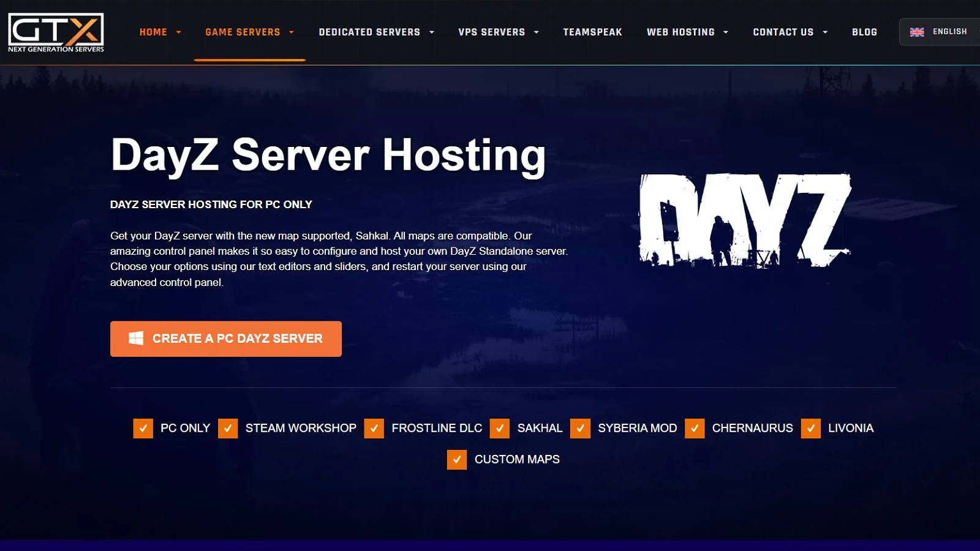The image size is (980, 551).
Task: Click Create a PC DayZ Server button
Action: click(x=226, y=339)
